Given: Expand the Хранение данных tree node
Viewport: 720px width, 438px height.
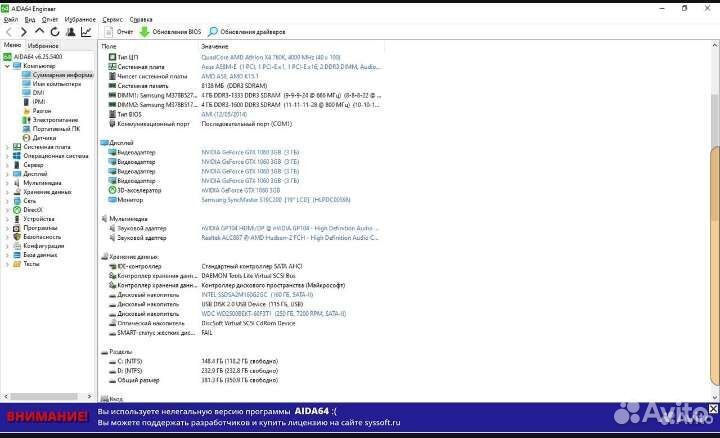Looking at the screenshot, I should (7, 192).
